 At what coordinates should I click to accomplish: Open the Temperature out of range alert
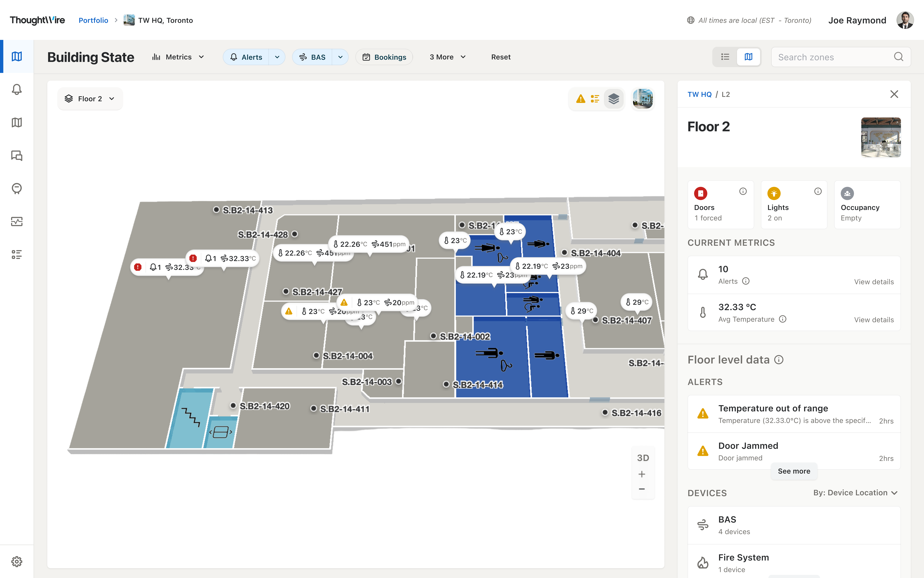794,414
